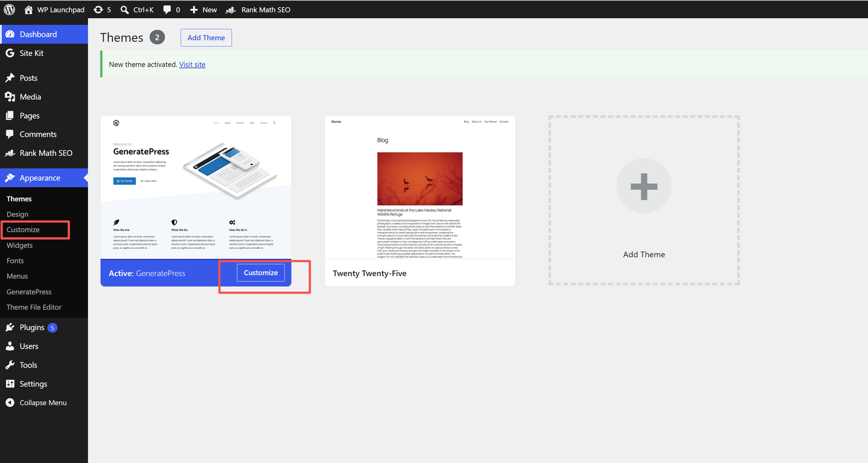Viewport: 868px width, 463px height.
Task: Open the GeneratePress submenu item
Action: pyautogui.click(x=29, y=292)
